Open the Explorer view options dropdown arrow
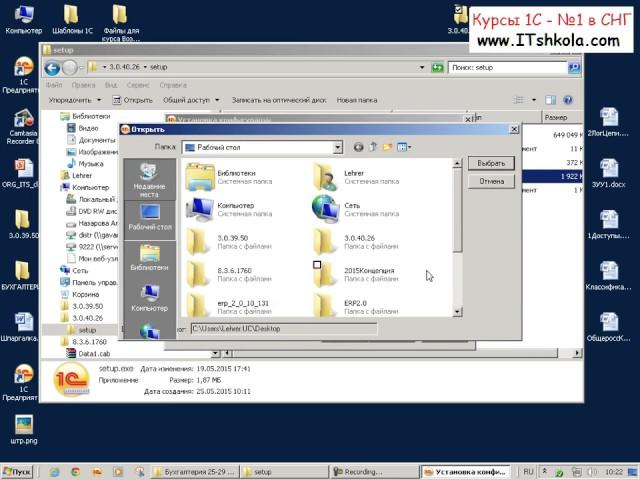The width and height of the screenshot is (640, 480). (x=534, y=100)
